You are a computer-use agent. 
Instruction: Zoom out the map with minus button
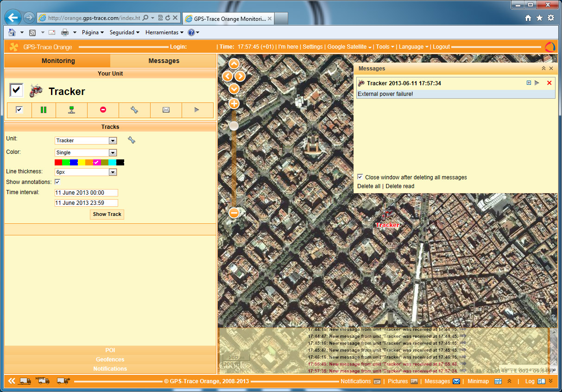click(x=234, y=213)
